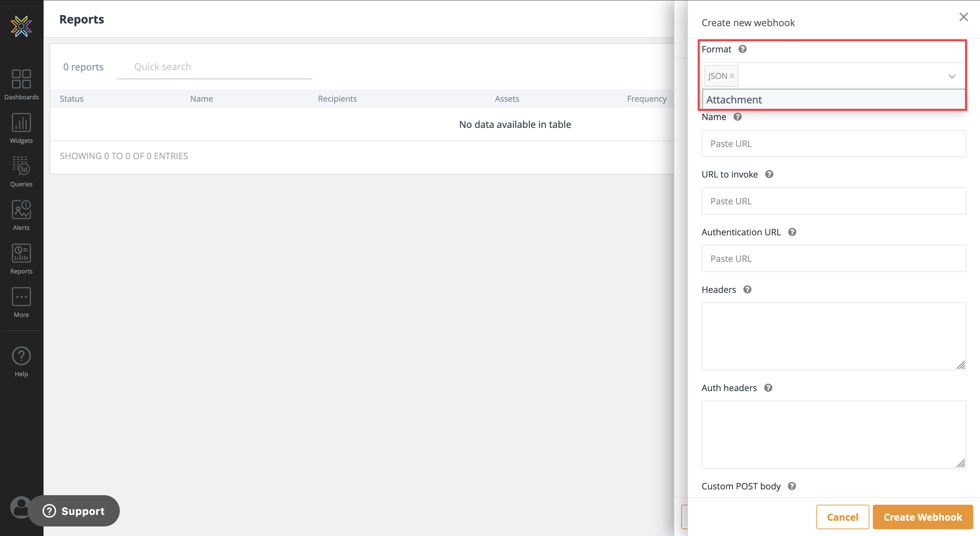Open the Support chat widget
Screen dimensions: 980x536
click(74, 511)
